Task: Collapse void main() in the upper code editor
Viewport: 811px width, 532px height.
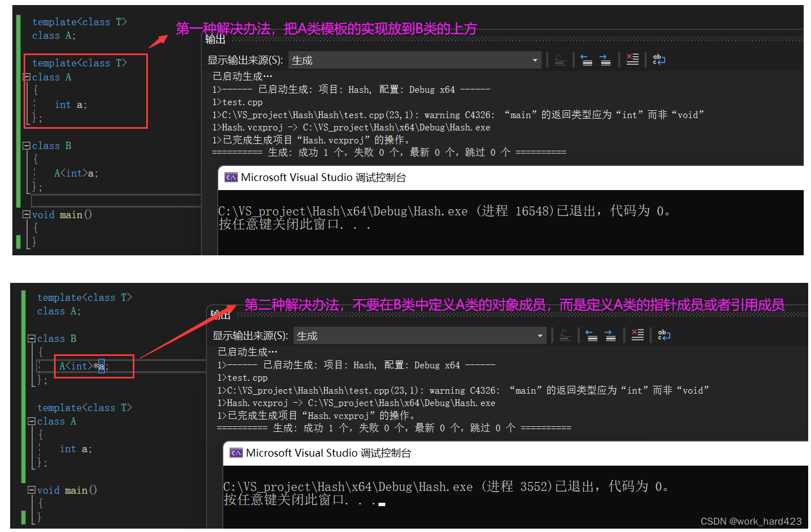Action: [26, 214]
